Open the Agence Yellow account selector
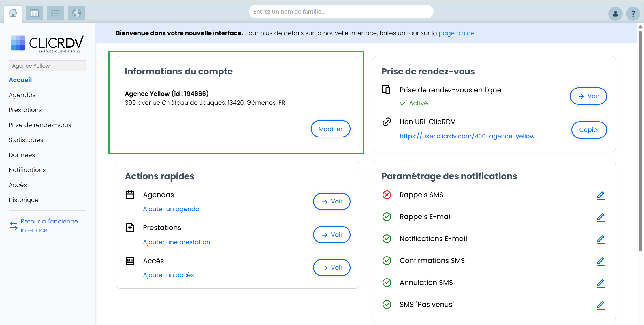Viewport: 644px width, 325px height. point(47,66)
